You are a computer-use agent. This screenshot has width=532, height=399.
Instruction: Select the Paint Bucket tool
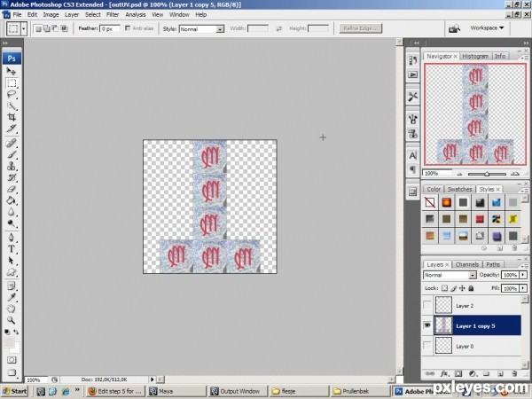click(x=12, y=200)
